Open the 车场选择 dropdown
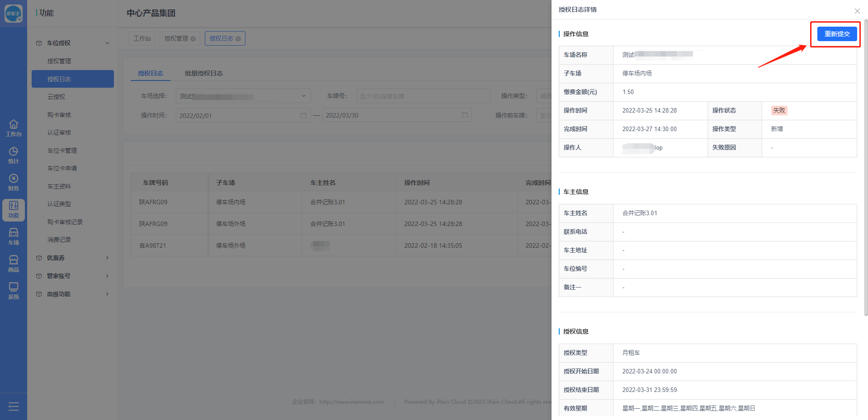Image resolution: width=868 pixels, height=420 pixels. coord(243,96)
